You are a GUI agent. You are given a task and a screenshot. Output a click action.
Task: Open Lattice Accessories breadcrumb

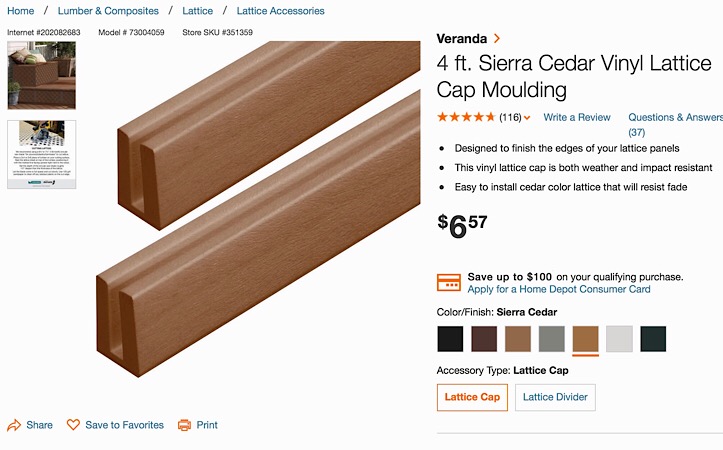pyautogui.click(x=280, y=11)
